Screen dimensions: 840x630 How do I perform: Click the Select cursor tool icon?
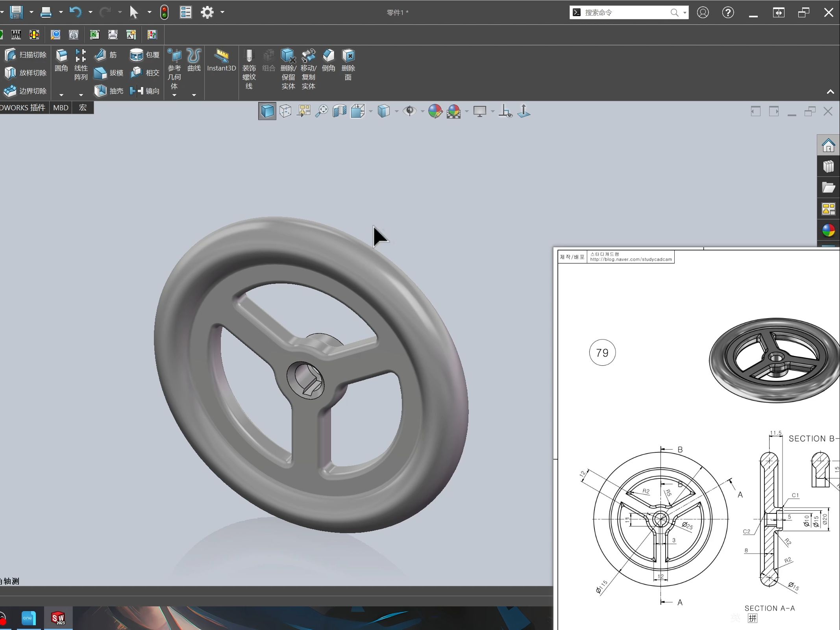coord(134,12)
